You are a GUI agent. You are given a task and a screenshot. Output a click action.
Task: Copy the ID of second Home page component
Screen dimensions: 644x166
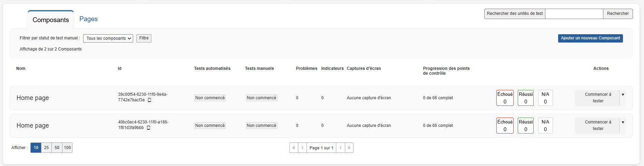(148, 128)
